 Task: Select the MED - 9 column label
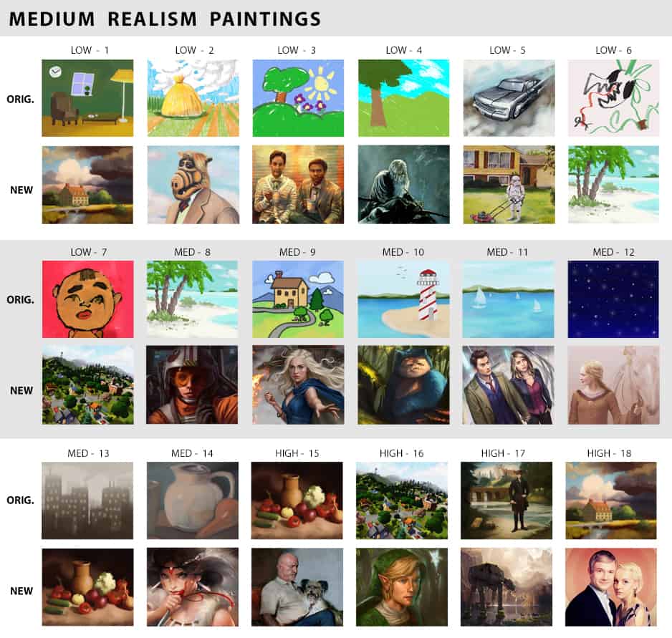click(297, 252)
